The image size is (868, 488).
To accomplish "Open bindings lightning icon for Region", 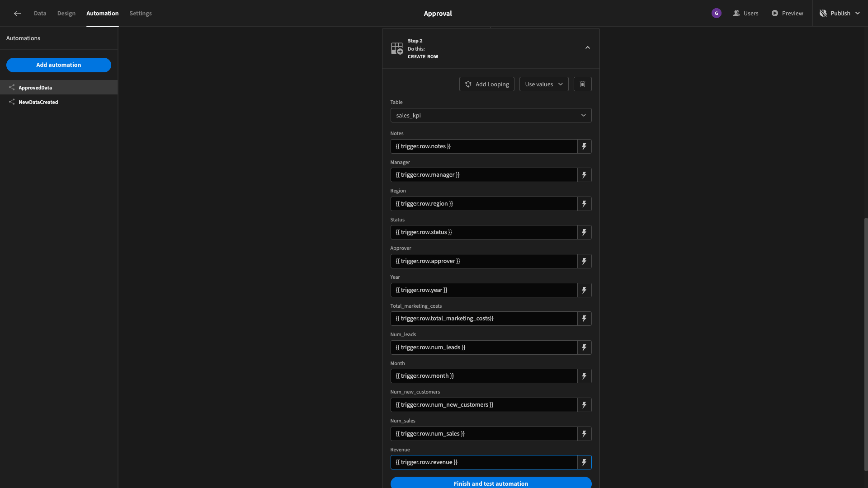I will (584, 204).
